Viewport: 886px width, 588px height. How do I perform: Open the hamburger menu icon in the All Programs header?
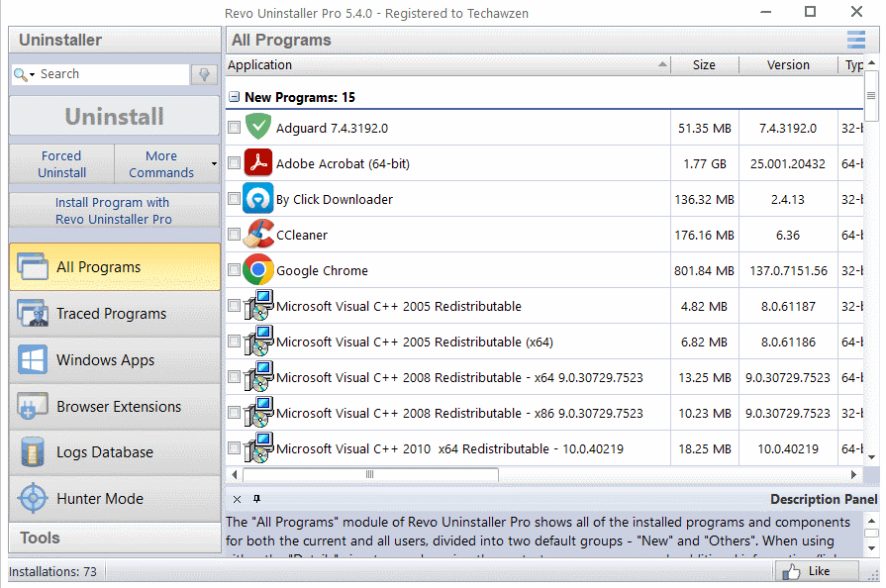pos(856,40)
